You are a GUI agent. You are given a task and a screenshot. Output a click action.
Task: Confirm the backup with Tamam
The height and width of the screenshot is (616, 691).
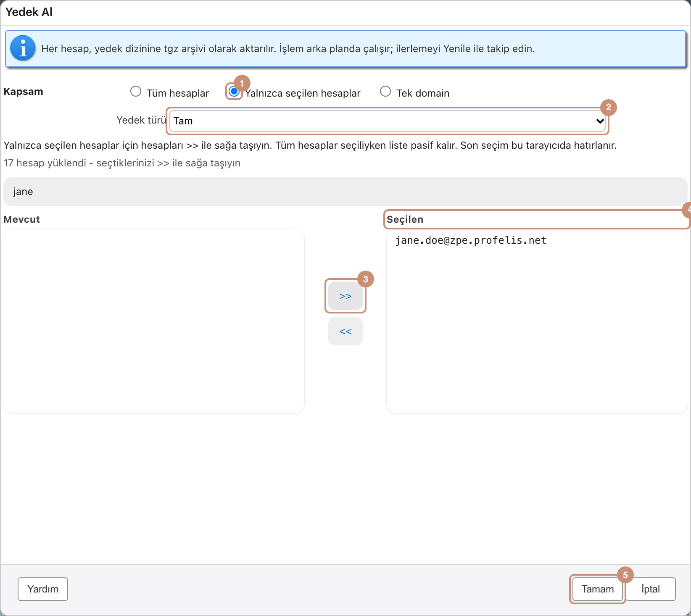coord(598,589)
